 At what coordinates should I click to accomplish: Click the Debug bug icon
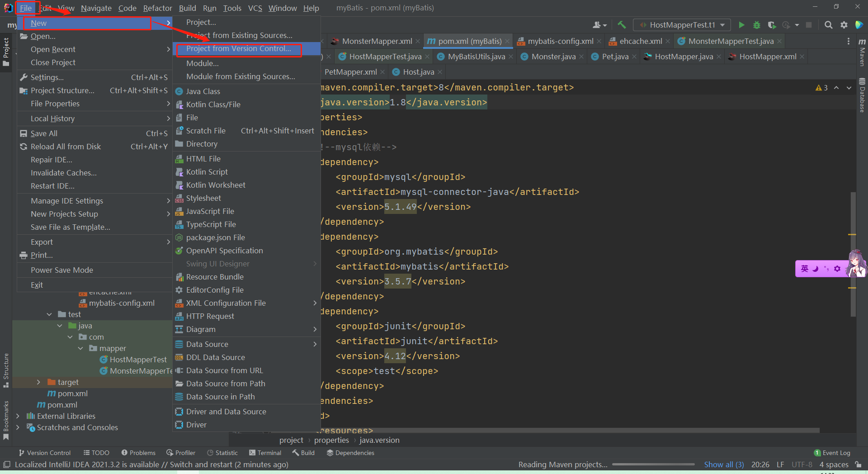click(x=756, y=25)
